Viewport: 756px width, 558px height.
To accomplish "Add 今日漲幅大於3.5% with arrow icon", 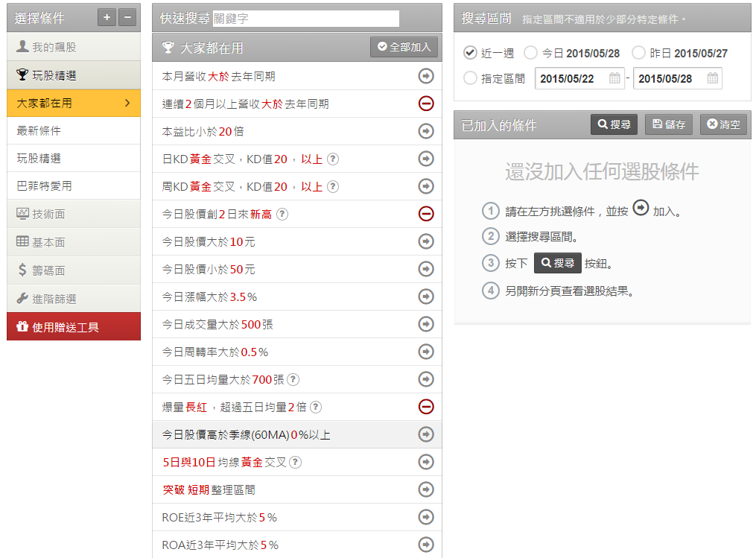I will tap(426, 297).
